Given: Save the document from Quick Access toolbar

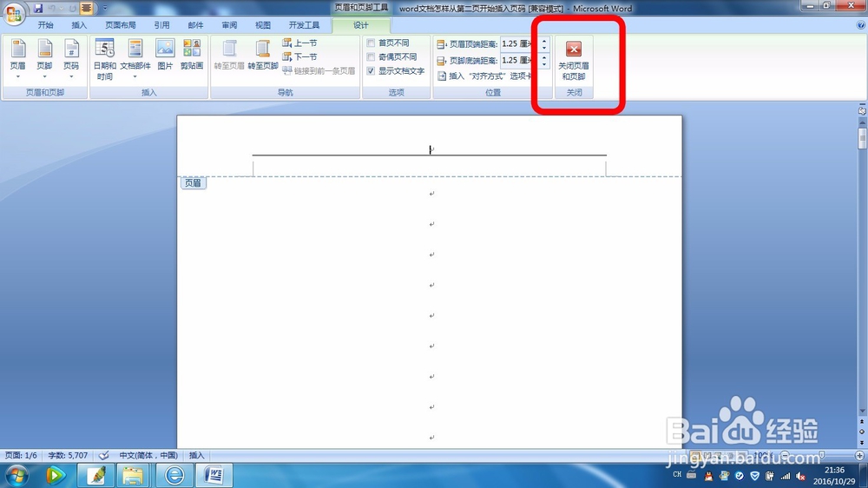Looking at the screenshot, I should (x=37, y=8).
